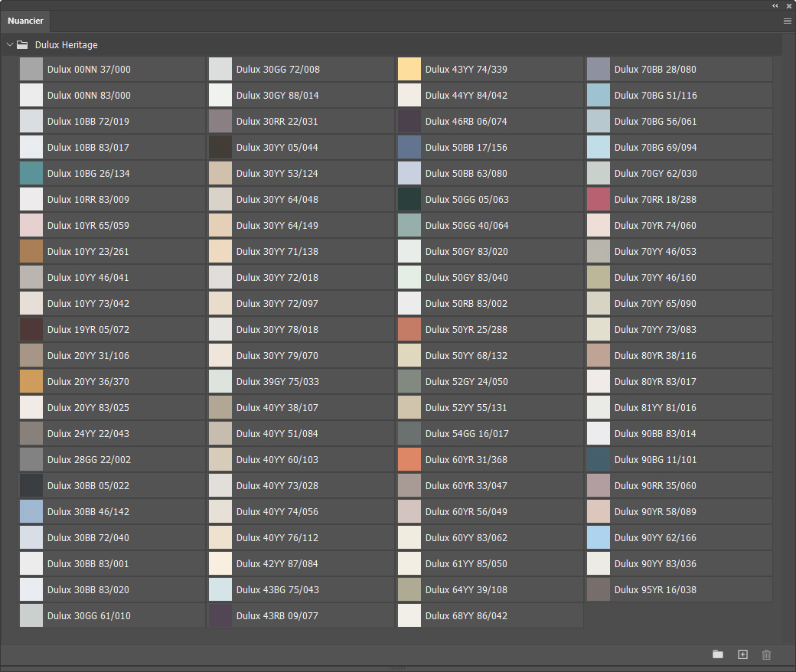Select the Dulux Heritage group name
This screenshot has width=796, height=672.
pyautogui.click(x=67, y=45)
